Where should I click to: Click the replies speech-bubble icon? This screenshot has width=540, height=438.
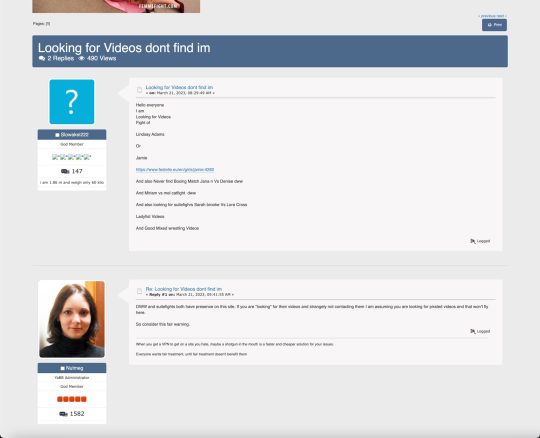42,59
